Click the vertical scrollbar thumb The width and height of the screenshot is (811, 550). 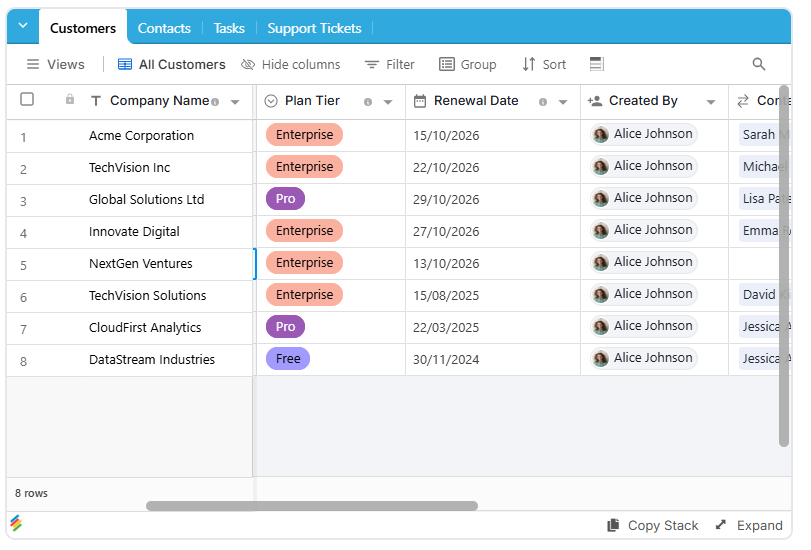785,266
